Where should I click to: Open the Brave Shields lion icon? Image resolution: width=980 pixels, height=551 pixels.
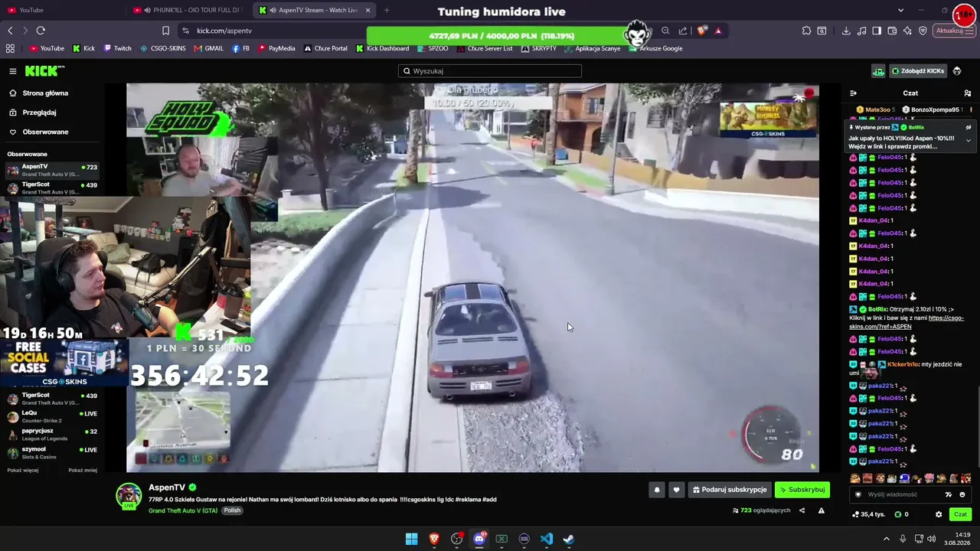coord(701,31)
